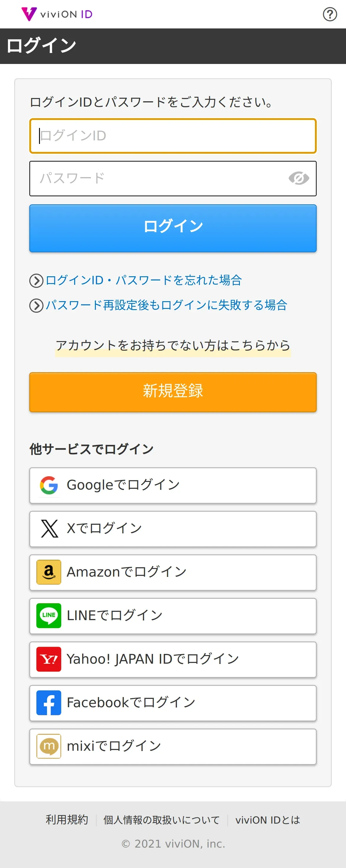This screenshot has height=868, width=346.
Task: Open 個人情報の取扱いについて footer link
Action: (161, 820)
